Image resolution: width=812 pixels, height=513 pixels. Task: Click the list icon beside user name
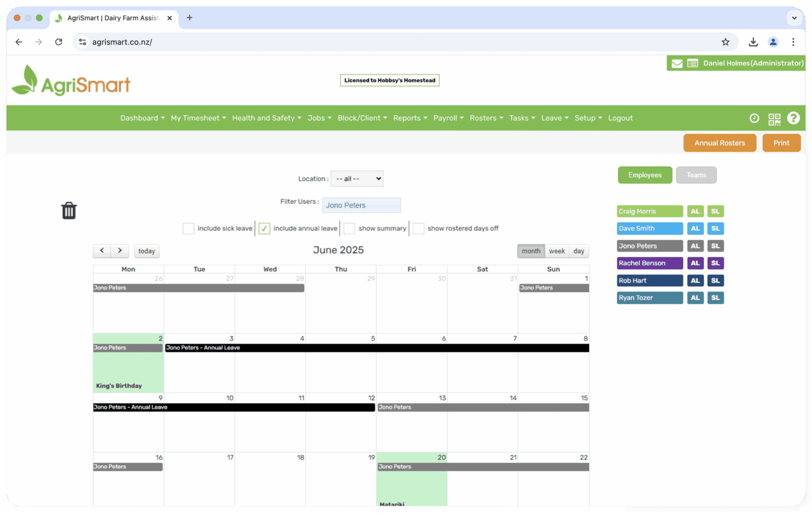[693, 63]
